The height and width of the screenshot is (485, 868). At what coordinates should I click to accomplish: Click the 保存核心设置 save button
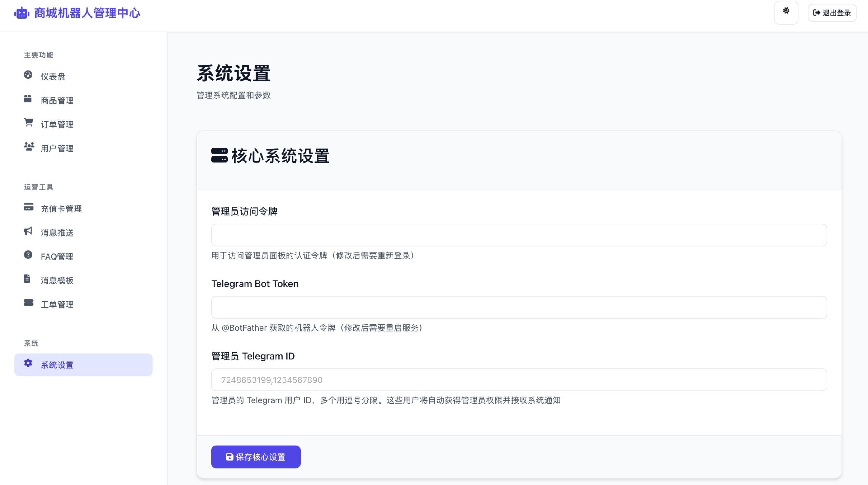click(x=256, y=457)
